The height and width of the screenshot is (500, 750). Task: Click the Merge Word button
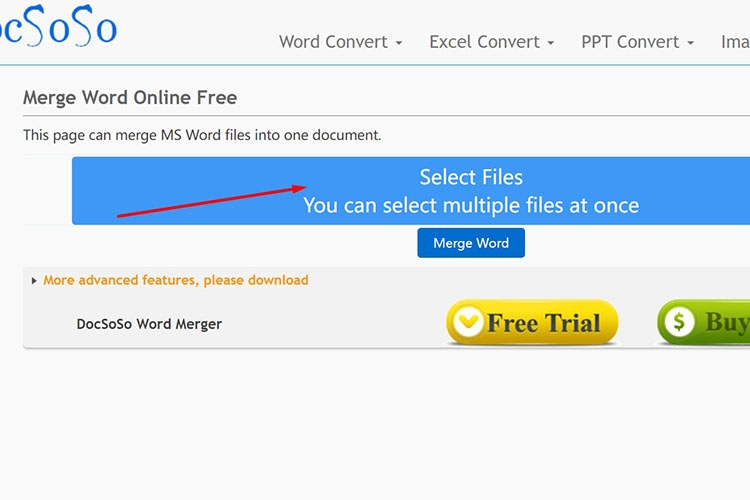click(471, 243)
